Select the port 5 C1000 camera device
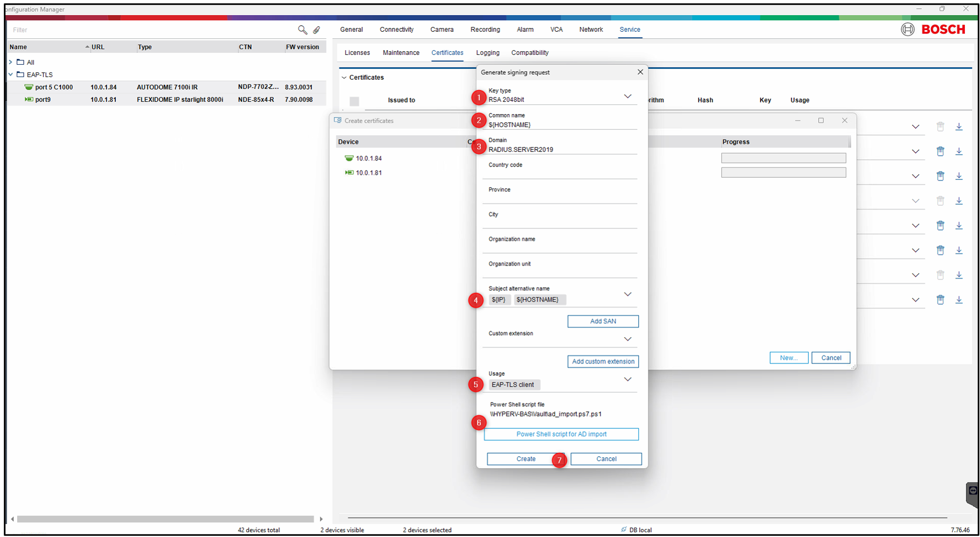 pos(54,87)
